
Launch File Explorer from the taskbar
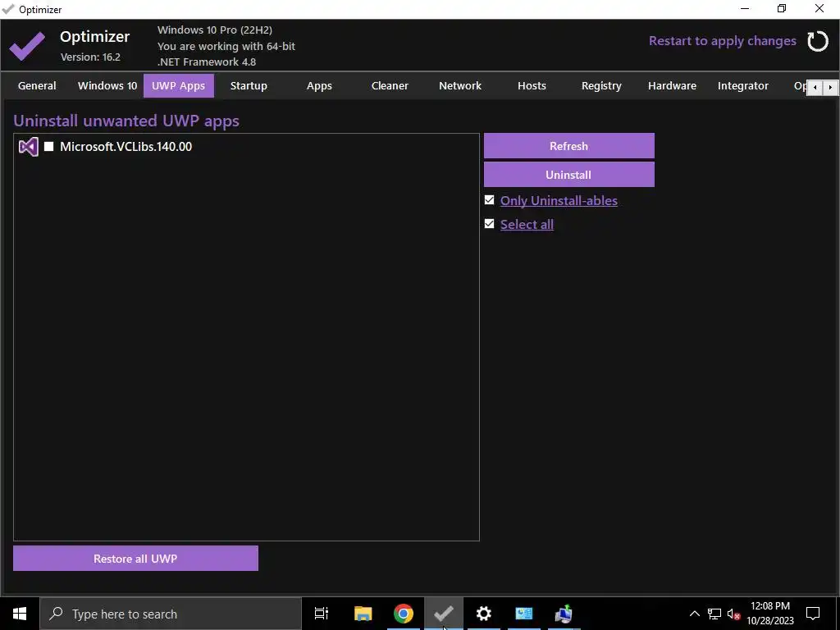click(x=363, y=614)
